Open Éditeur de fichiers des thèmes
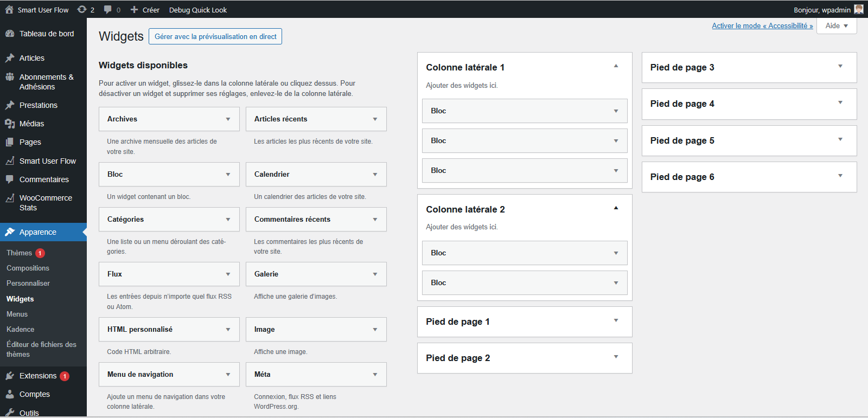868x418 pixels. pyautogui.click(x=41, y=350)
